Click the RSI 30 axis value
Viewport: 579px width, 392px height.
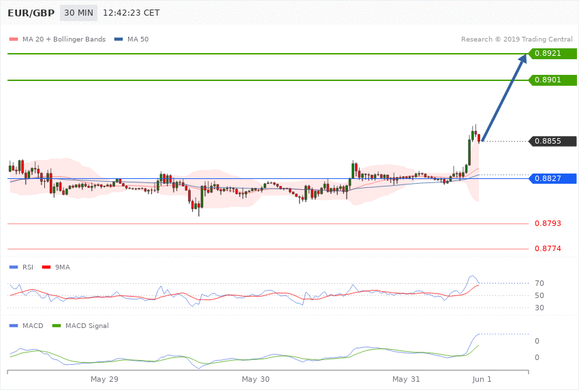tap(539, 308)
